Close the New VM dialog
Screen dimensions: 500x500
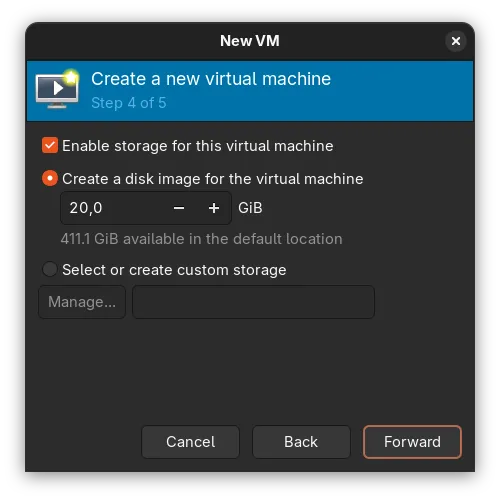[x=455, y=41]
